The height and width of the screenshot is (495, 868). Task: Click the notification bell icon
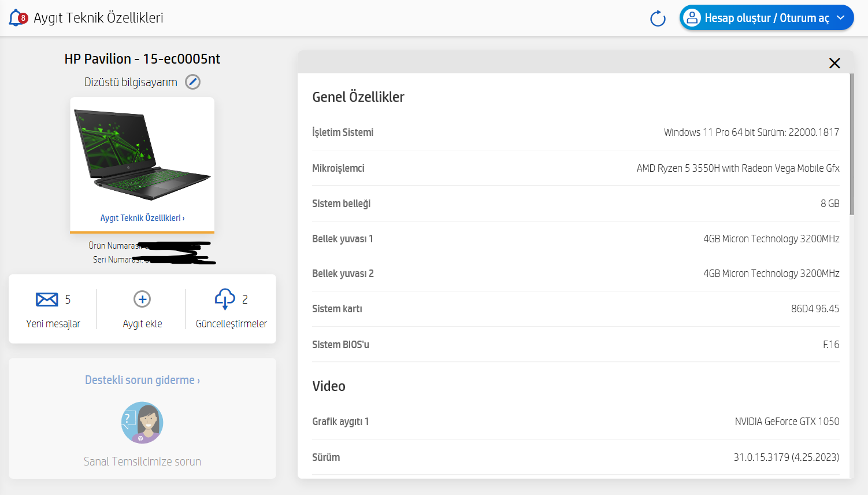tap(17, 18)
